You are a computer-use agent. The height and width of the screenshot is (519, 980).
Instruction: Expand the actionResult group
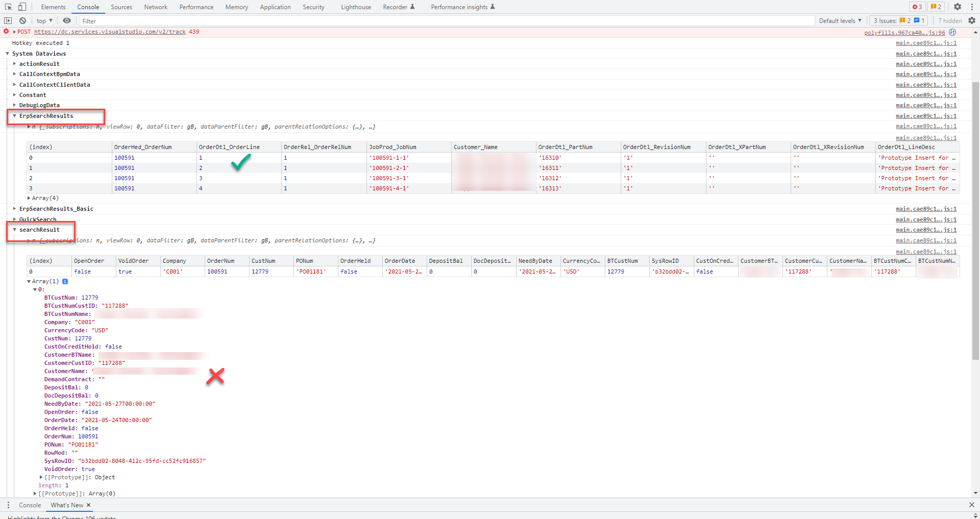(14, 64)
